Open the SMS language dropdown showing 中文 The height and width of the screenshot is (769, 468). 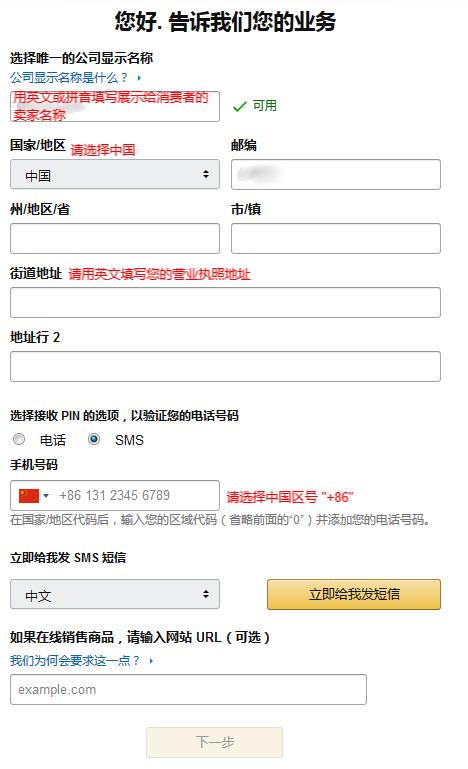pos(115,594)
